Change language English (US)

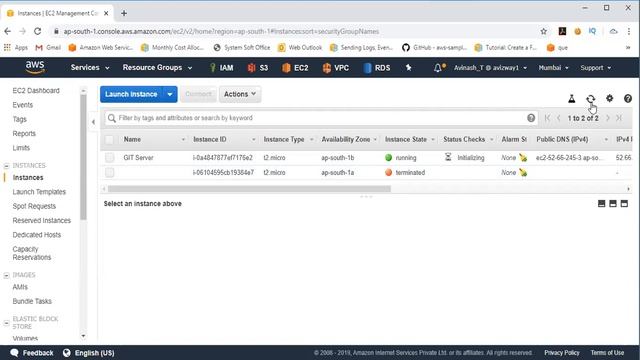[89, 353]
